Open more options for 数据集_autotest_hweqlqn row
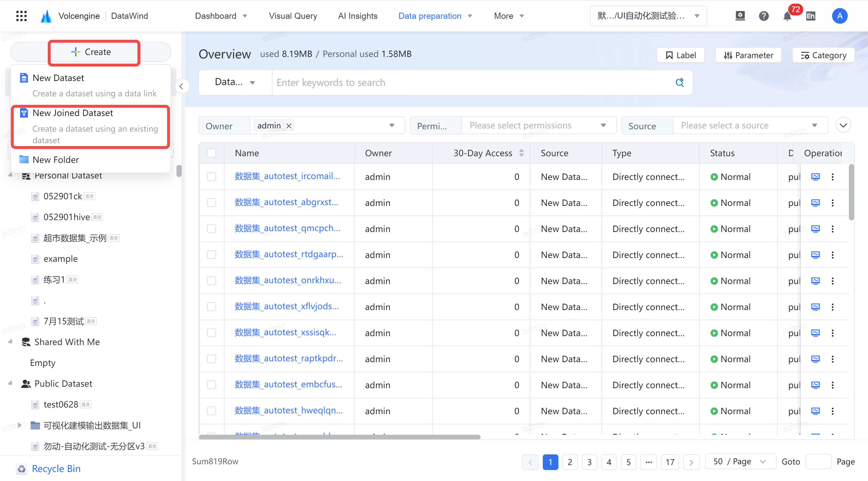868x481 pixels. pyautogui.click(x=833, y=411)
